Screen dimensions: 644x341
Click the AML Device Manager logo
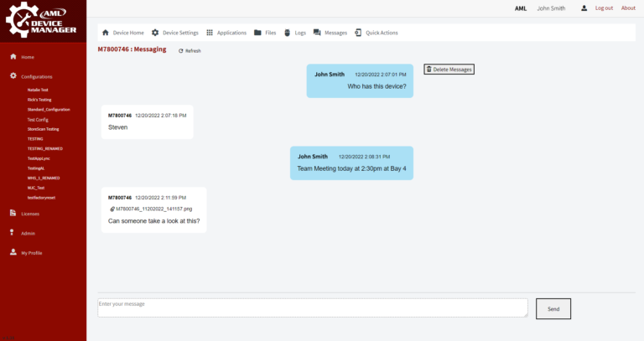(41, 20)
